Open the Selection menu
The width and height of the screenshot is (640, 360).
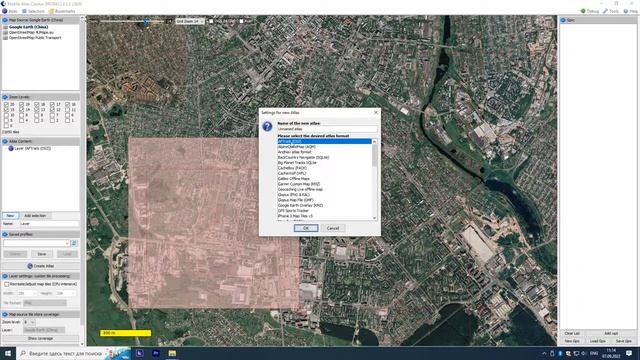click(33, 11)
